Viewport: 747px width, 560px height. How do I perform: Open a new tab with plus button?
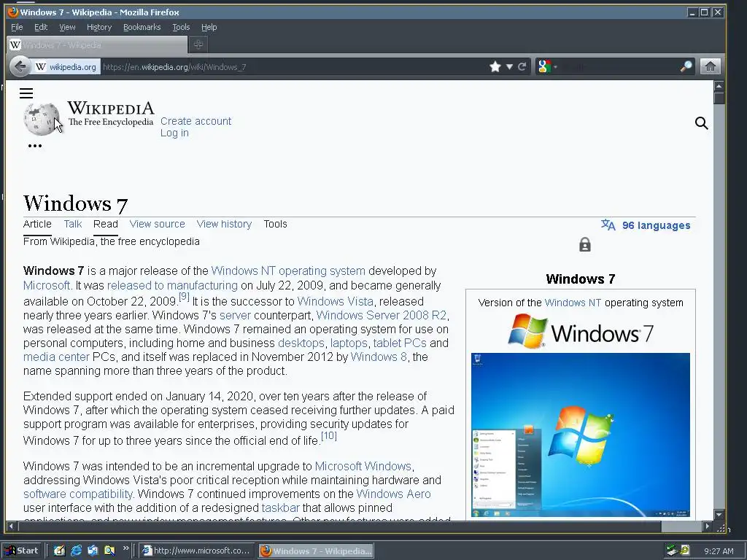point(198,44)
